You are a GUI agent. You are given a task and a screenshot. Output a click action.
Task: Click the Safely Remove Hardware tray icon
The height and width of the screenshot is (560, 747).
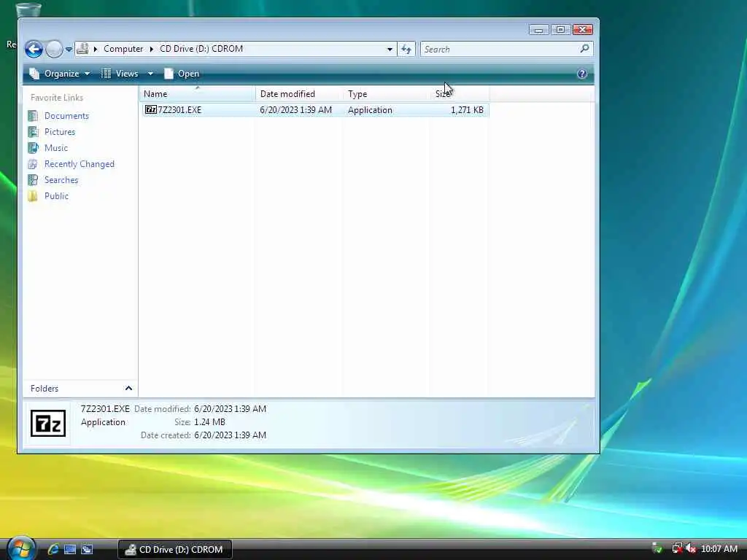point(657,548)
